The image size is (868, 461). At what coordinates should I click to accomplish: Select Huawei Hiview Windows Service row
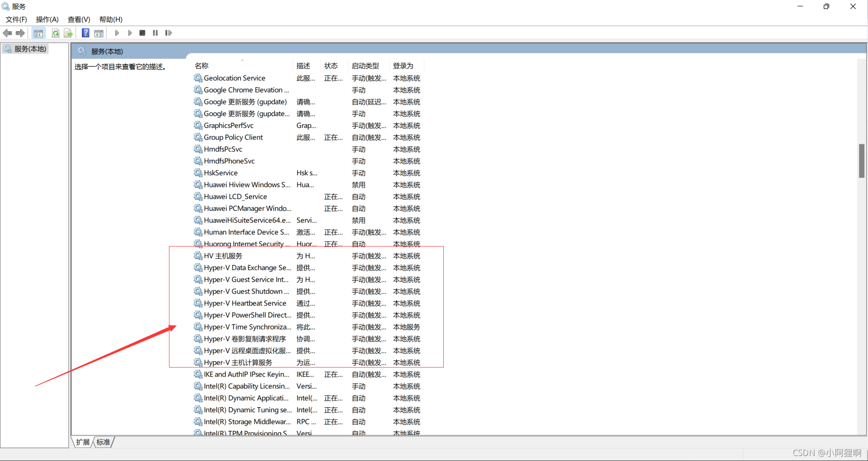(x=307, y=185)
